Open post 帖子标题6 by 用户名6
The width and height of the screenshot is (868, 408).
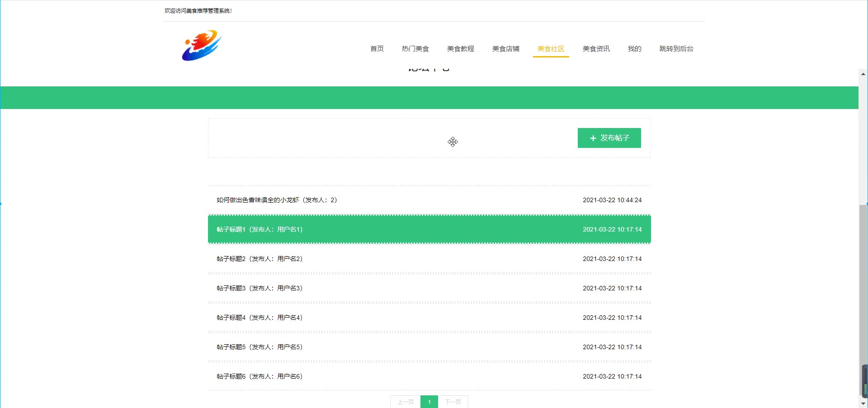[259, 376]
